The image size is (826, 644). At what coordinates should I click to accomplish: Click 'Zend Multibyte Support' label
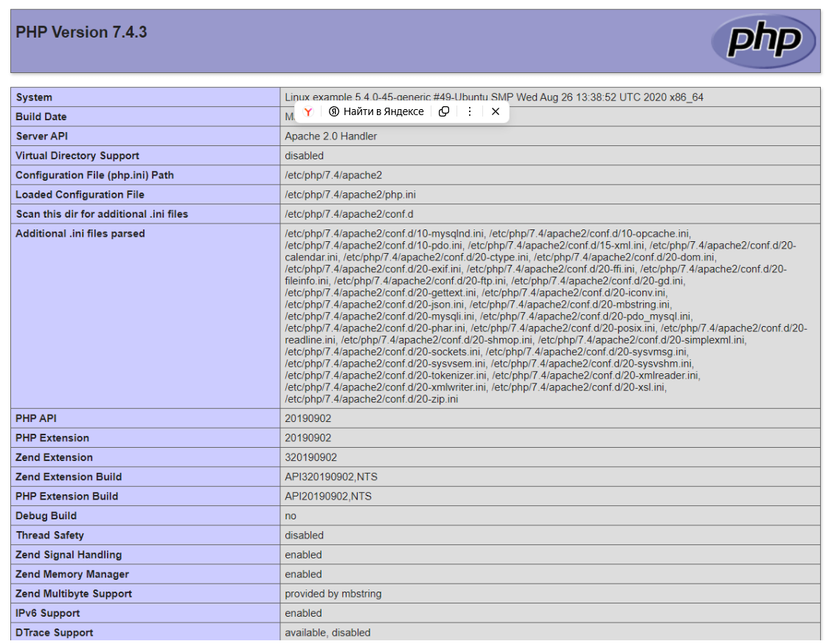(74, 595)
